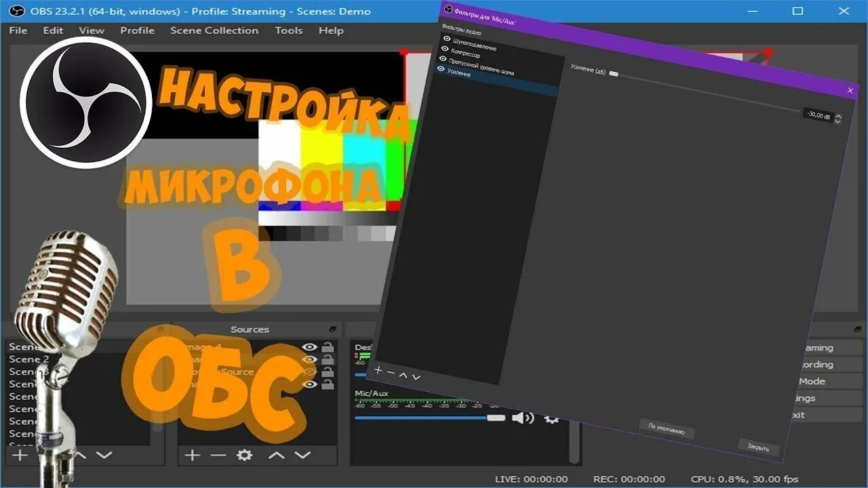Select the Шумоподавление filter row
The image size is (868, 488).
[504, 50]
